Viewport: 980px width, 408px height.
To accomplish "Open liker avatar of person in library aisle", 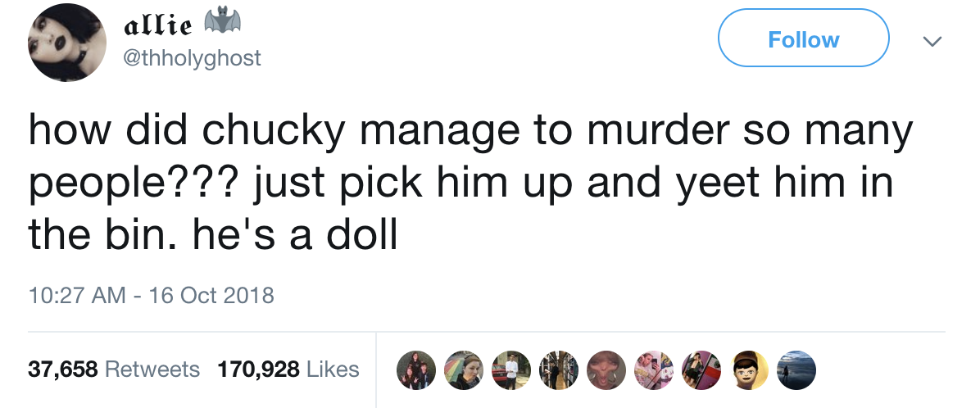I will [x=558, y=369].
